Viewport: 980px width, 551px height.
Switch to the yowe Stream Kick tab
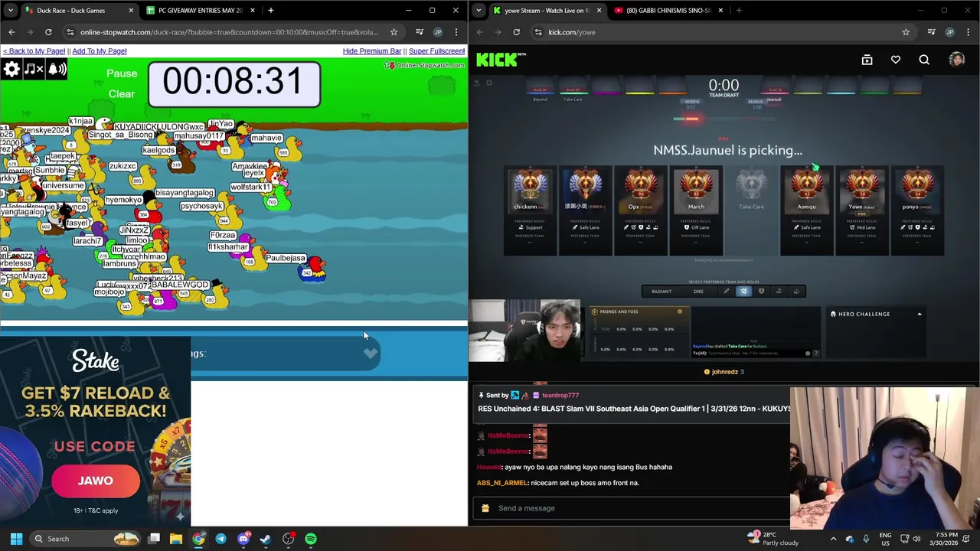[547, 11]
